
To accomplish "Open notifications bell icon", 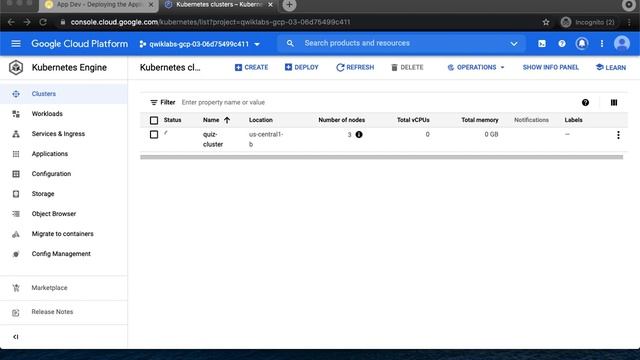I will pyautogui.click(x=582, y=44).
